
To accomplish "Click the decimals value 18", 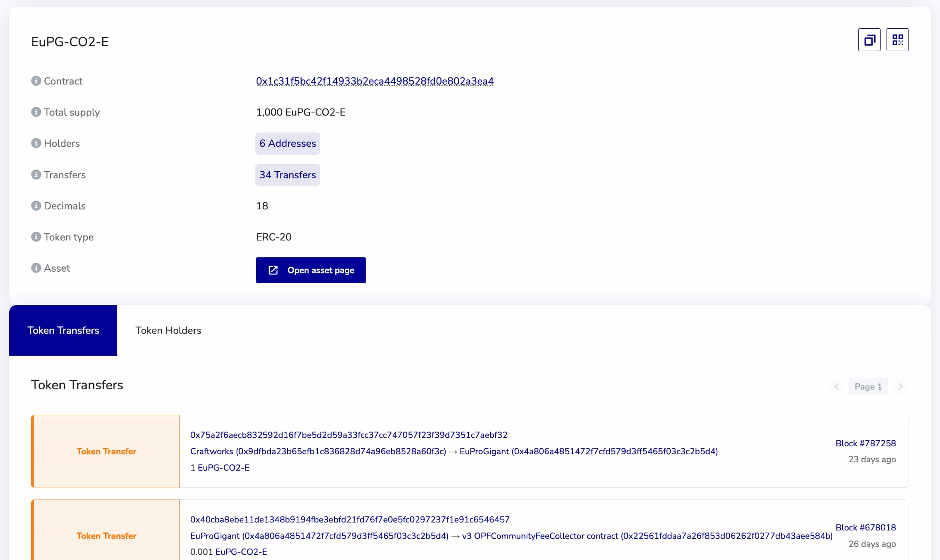I will point(262,206).
